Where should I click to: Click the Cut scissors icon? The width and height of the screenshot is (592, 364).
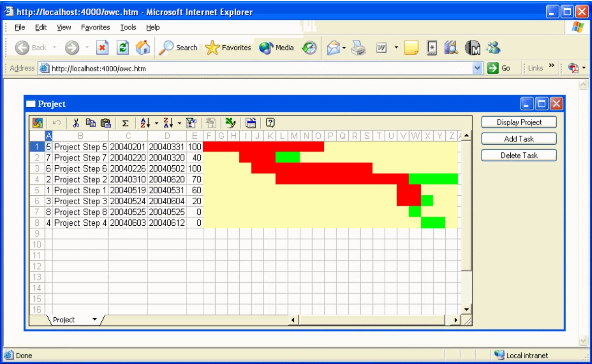point(76,123)
